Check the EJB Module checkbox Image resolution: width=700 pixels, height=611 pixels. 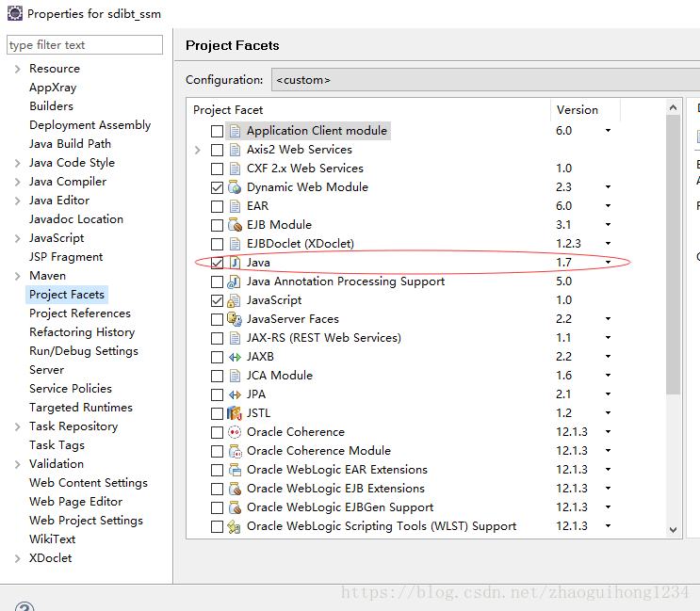point(217,225)
